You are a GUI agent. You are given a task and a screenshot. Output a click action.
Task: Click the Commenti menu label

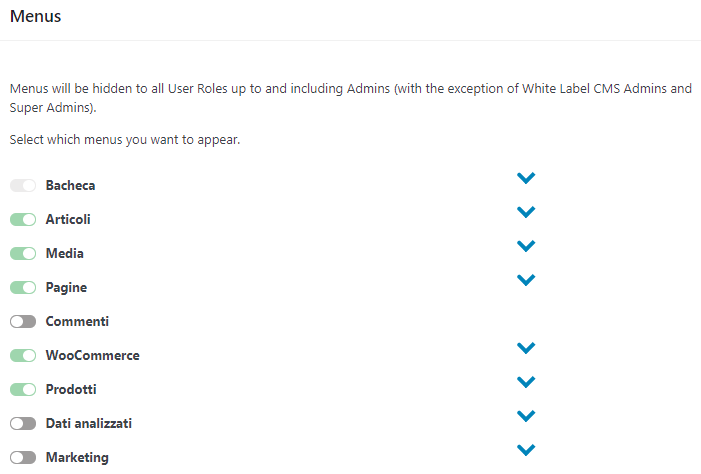click(x=77, y=322)
